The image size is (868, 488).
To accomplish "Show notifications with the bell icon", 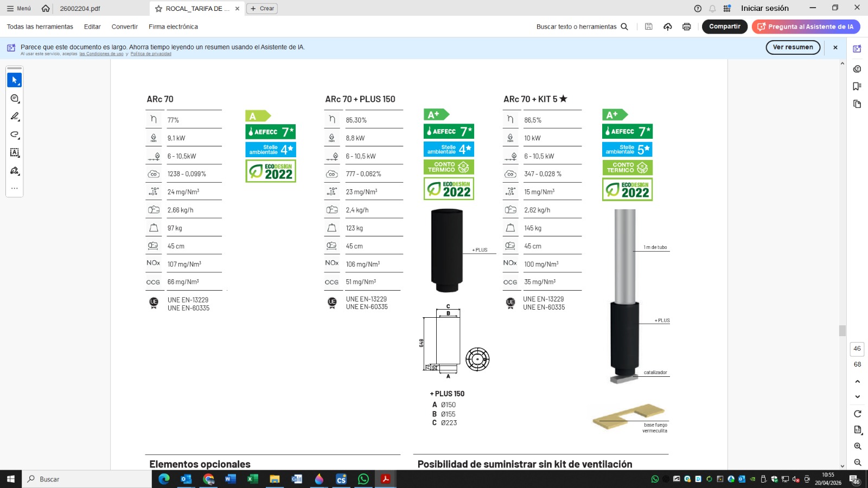I will (712, 8).
